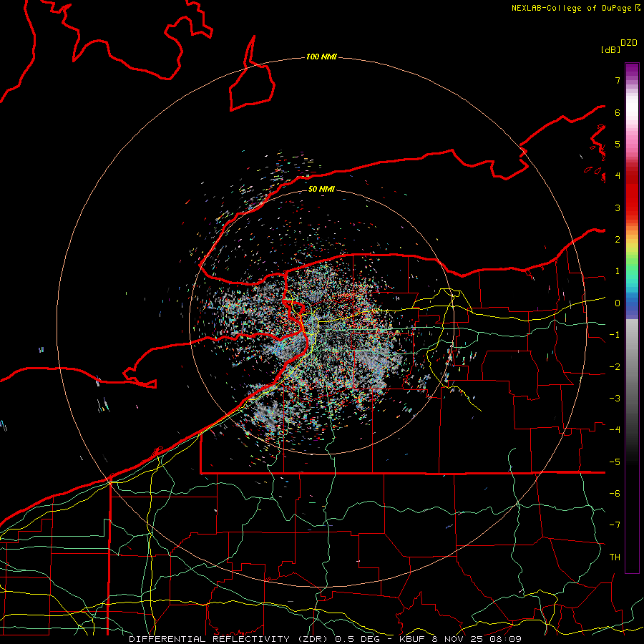This screenshot has height=644, width=644.
Task: Click the TH label on the scale
Action: coord(615,557)
